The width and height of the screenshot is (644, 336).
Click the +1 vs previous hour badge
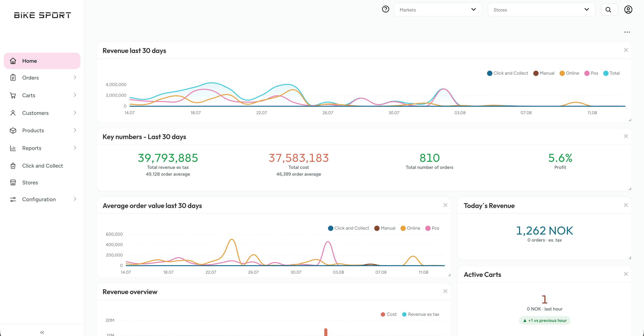(x=545, y=320)
